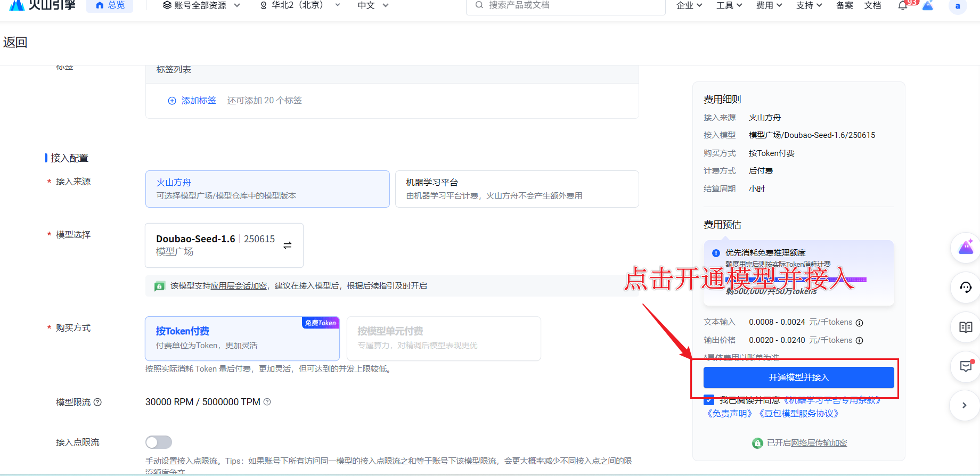Click info icon beside 输出价格
Viewport: 980px width, 476px height.
coord(859,341)
